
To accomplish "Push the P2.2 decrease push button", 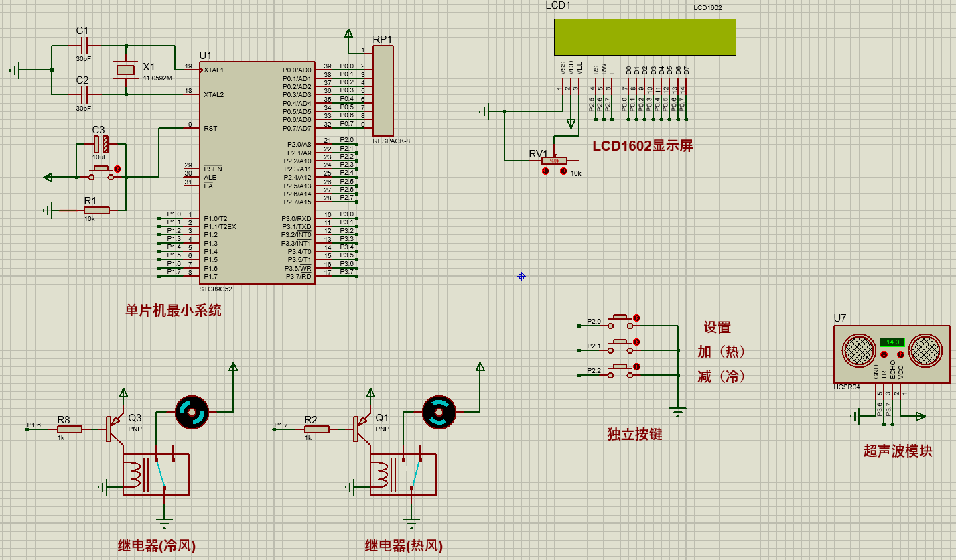I will (x=620, y=370).
